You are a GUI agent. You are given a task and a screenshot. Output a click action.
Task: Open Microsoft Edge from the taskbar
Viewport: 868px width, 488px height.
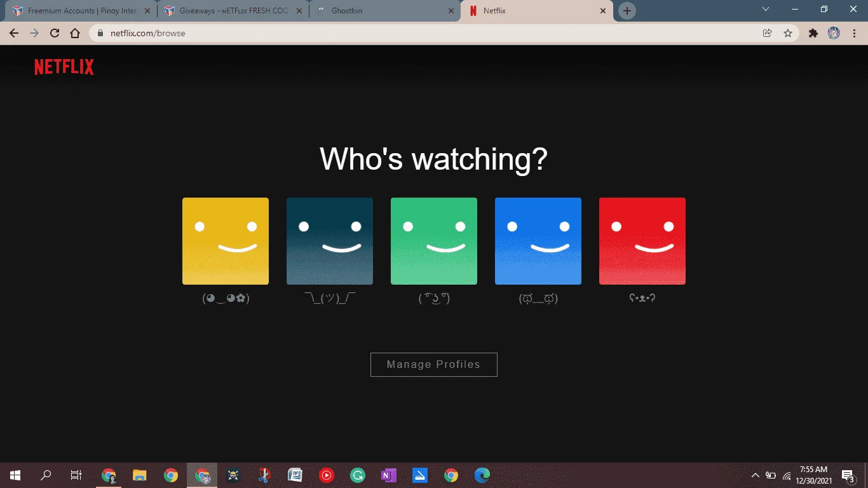pyautogui.click(x=482, y=475)
